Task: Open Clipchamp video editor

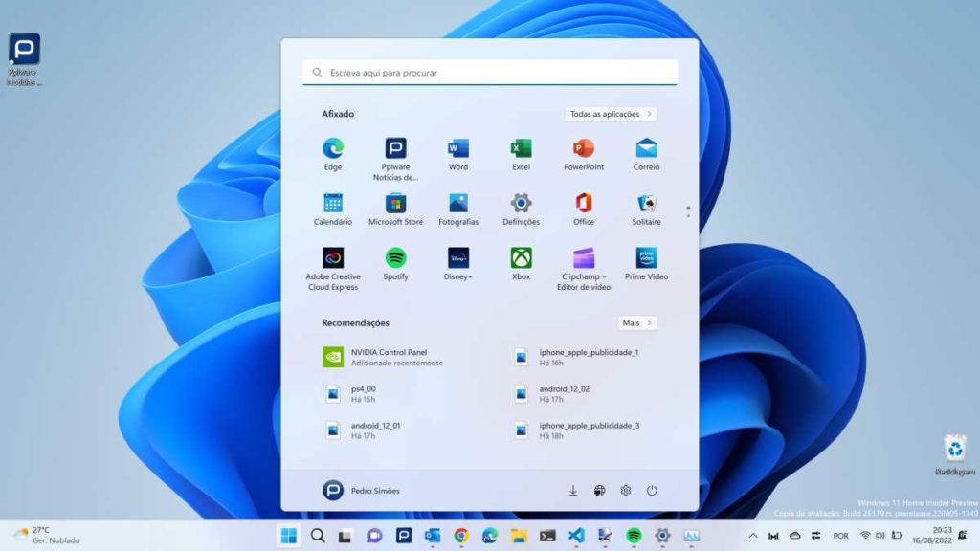Action: (x=584, y=269)
